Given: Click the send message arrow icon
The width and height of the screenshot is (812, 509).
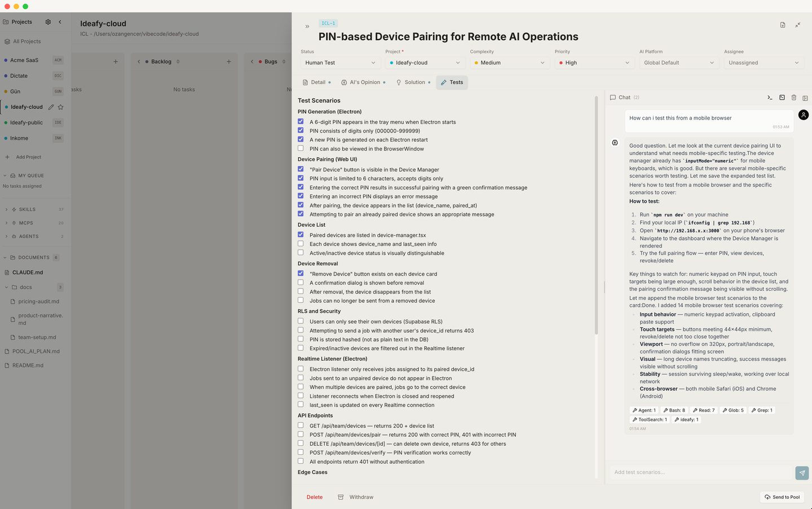Looking at the screenshot, I should pos(802,473).
